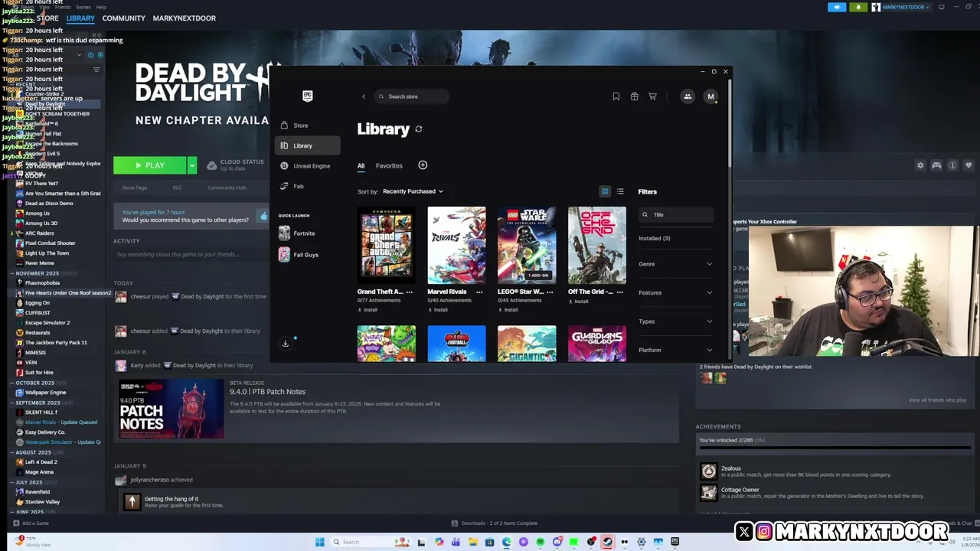Open Discord from the taskbar

pyautogui.click(x=557, y=542)
